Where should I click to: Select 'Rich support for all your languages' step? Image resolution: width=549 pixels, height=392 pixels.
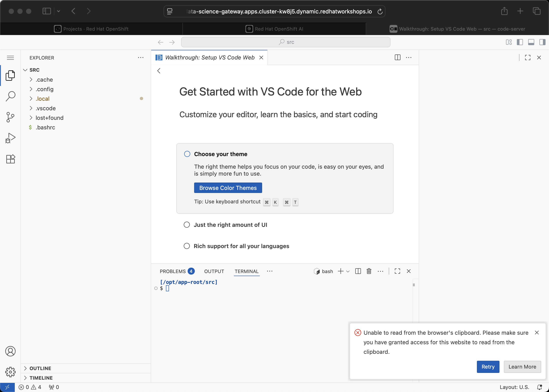coord(241,246)
